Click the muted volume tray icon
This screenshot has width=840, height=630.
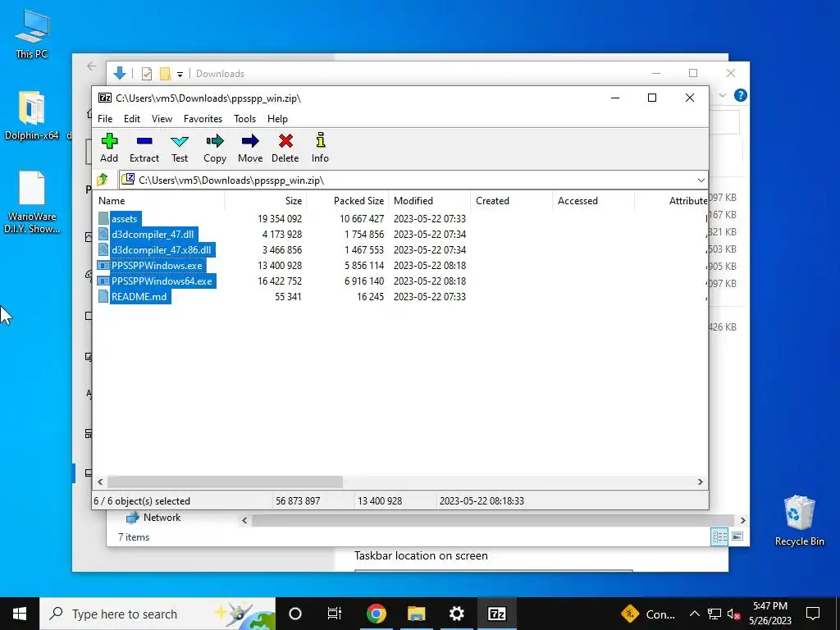733,614
